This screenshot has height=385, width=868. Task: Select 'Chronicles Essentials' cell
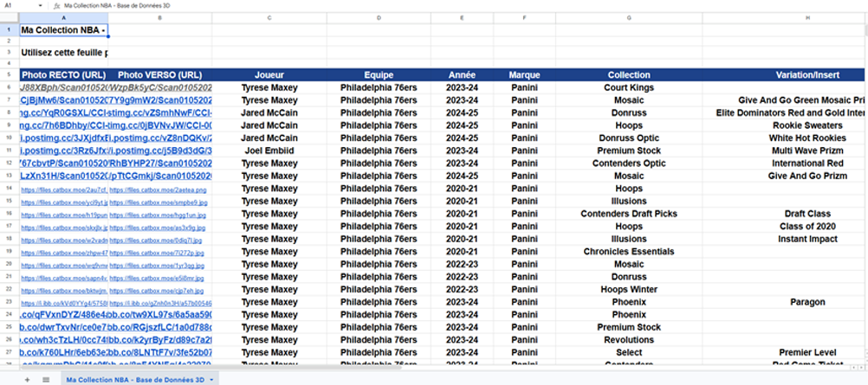click(x=629, y=252)
